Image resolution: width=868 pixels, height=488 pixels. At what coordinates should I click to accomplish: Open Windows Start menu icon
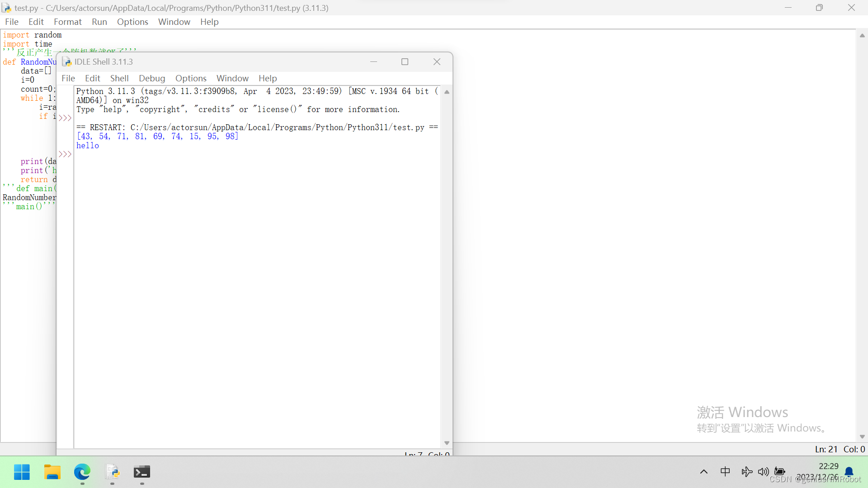click(22, 472)
